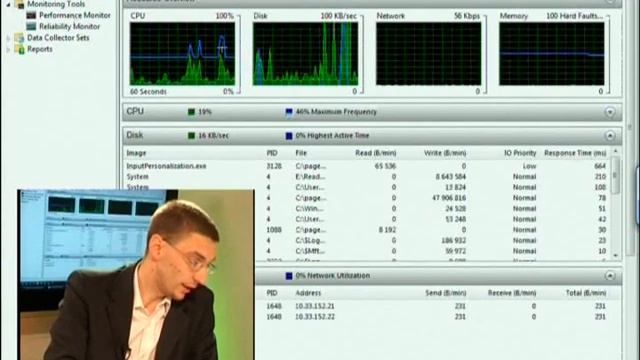This screenshot has width=640, height=360.
Task: Click green swatch beside CPU 19%
Action: coord(191,112)
